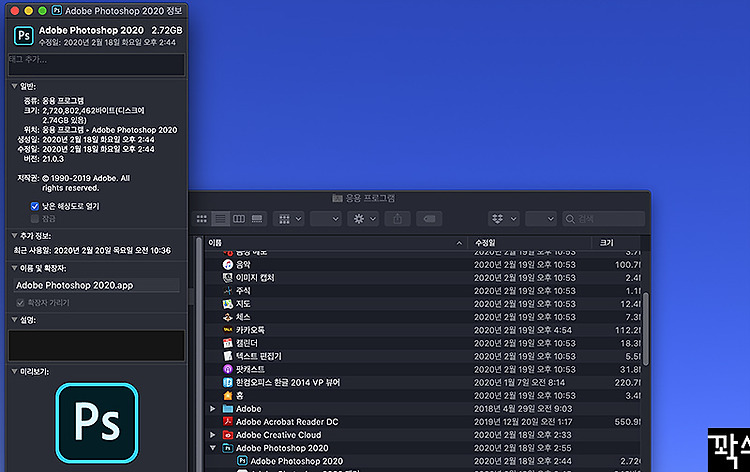Viewport: 750px width, 472px height.
Task: Sort the list by the 이름 column header
Action: point(336,243)
